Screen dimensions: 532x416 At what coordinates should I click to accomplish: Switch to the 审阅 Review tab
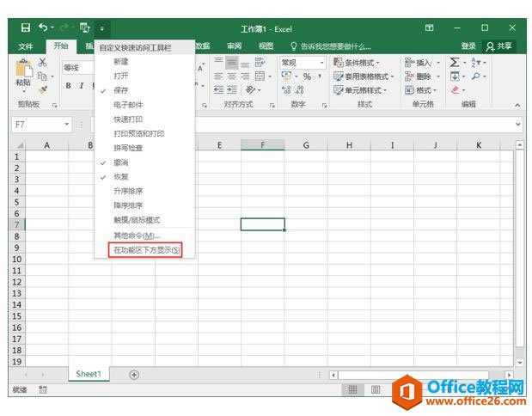[234, 46]
